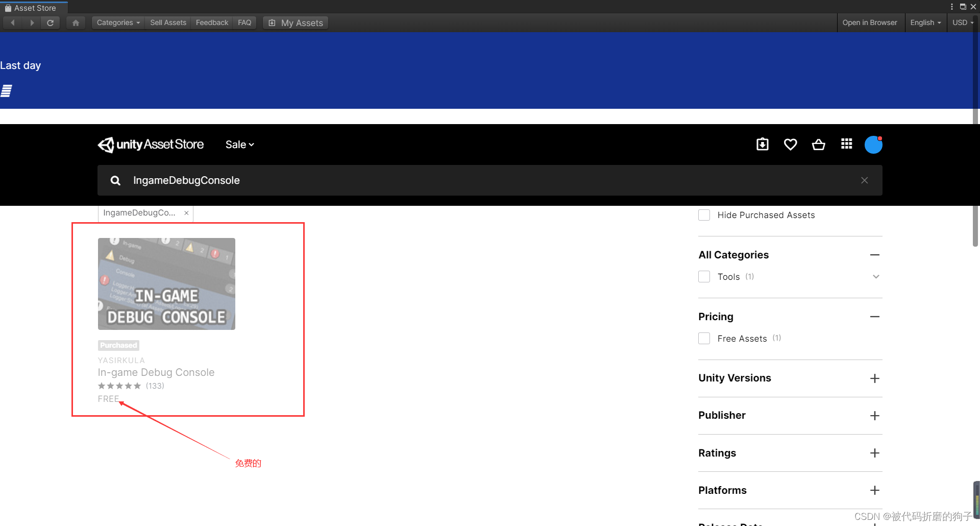Image resolution: width=980 pixels, height=526 pixels.
Task: Open the wishlist heart icon
Action: 790,145
